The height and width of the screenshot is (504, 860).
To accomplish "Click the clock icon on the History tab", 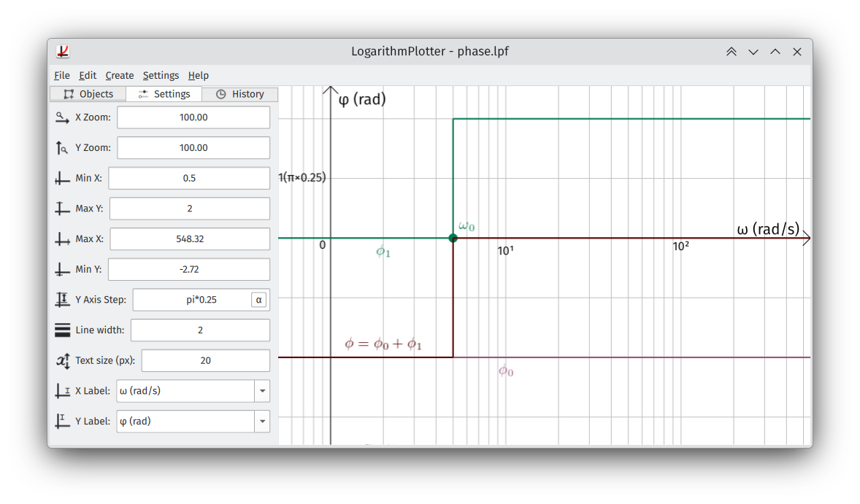I will [220, 93].
